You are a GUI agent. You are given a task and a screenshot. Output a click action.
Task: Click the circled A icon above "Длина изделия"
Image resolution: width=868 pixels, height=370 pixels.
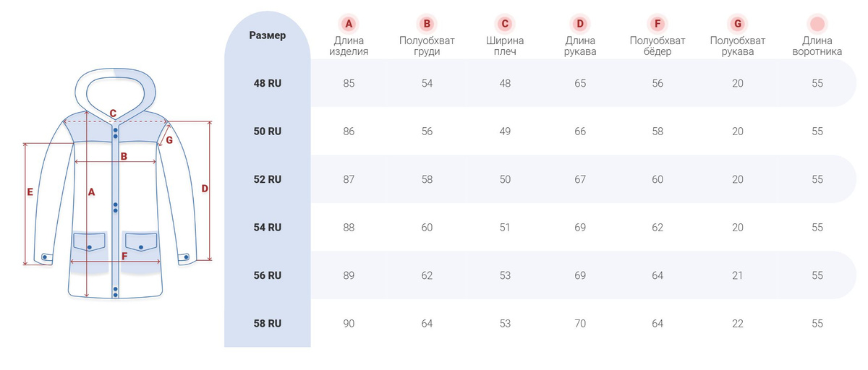(x=349, y=24)
